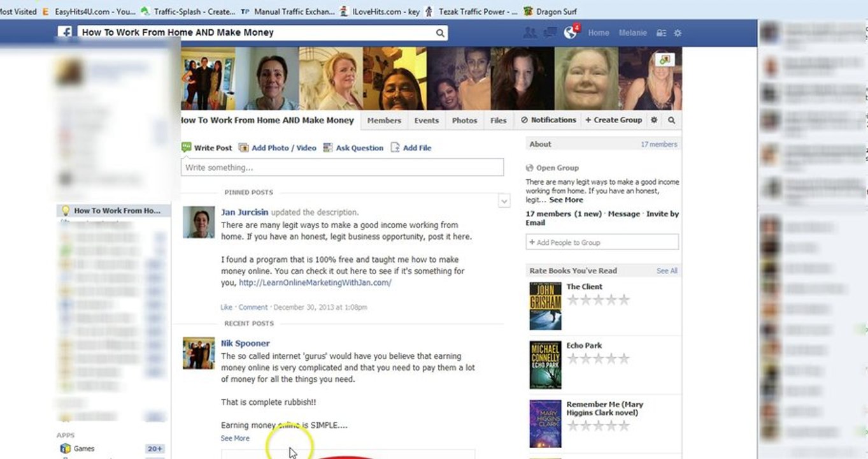Open the LearnOnlineMarketingWithJan.com link

[x=315, y=282]
